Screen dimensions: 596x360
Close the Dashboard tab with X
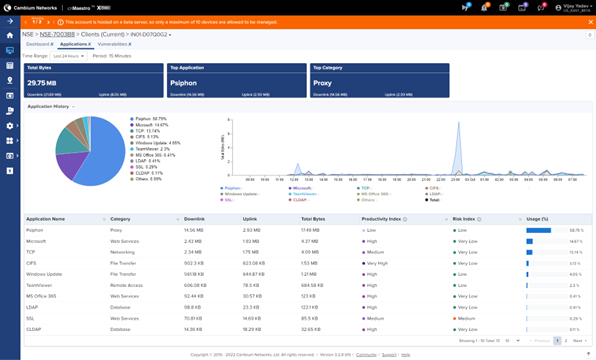coord(52,44)
